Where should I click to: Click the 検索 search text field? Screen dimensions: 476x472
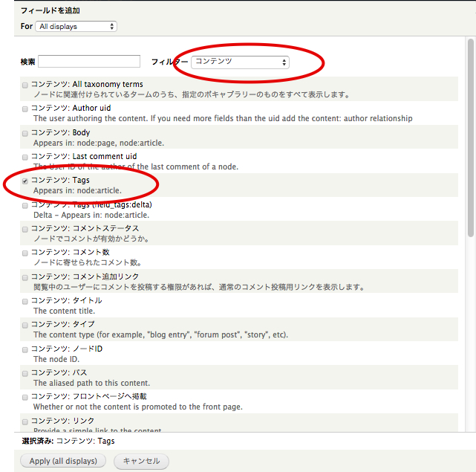[x=89, y=62]
